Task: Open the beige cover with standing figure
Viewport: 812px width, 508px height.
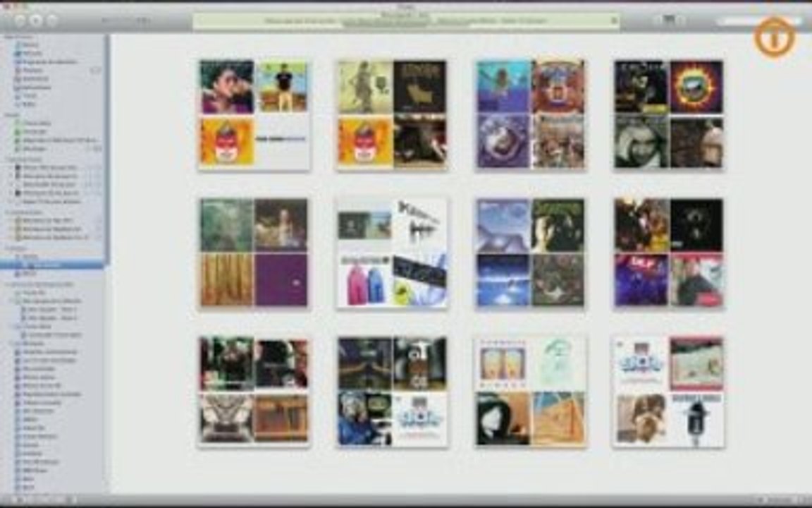Action: tap(365, 87)
